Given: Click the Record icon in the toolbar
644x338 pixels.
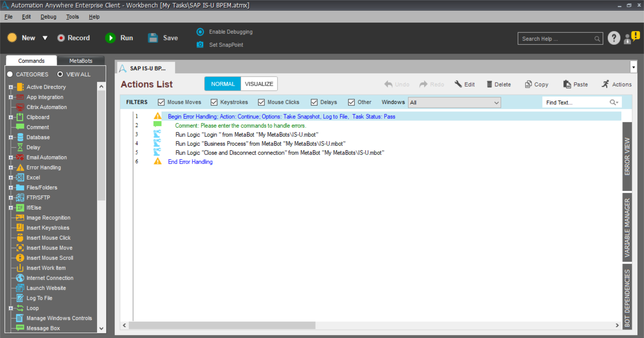Looking at the screenshot, I should pyautogui.click(x=61, y=38).
